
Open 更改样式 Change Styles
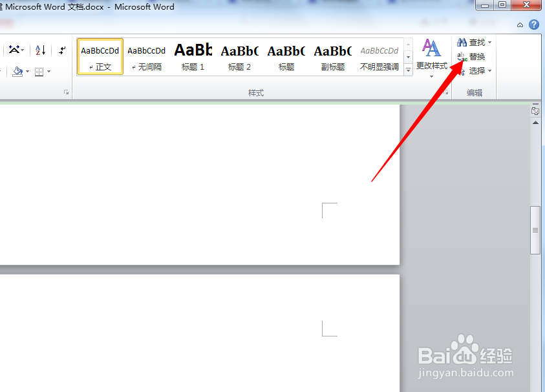tap(431, 58)
